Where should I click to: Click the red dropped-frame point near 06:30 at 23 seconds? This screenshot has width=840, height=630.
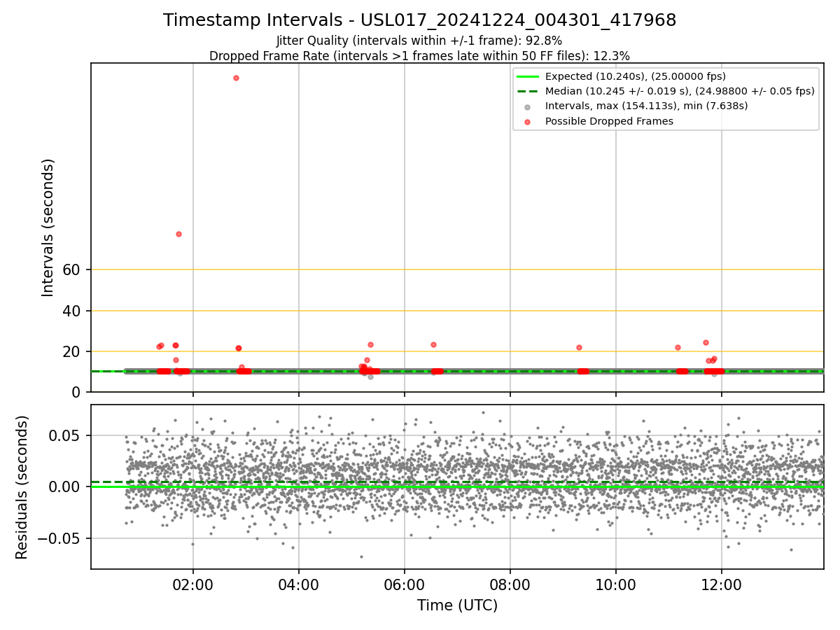coord(433,344)
